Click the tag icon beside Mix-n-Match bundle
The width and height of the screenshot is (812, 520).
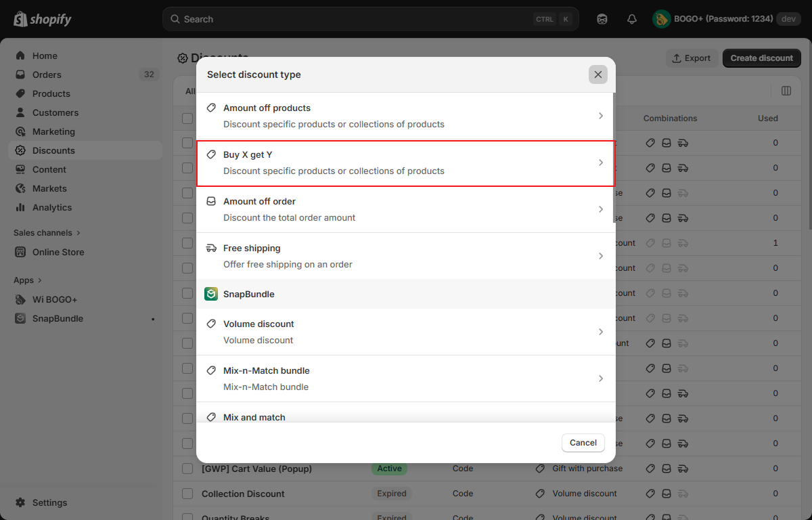pos(211,370)
